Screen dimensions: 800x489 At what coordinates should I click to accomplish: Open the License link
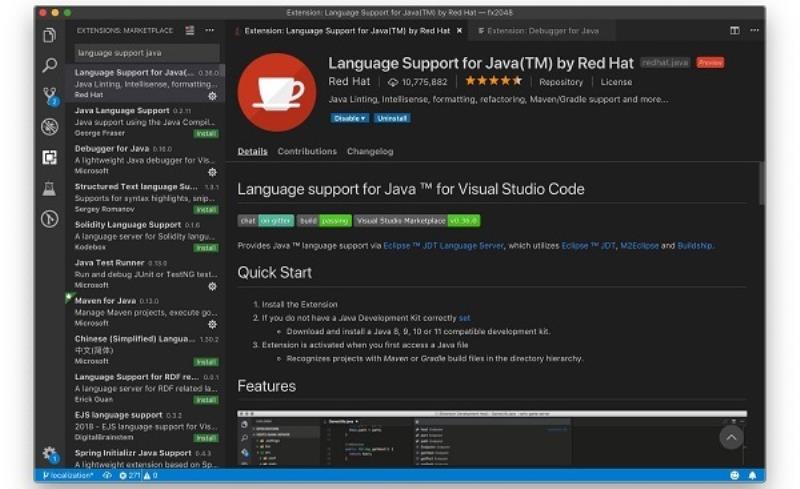tap(616, 82)
